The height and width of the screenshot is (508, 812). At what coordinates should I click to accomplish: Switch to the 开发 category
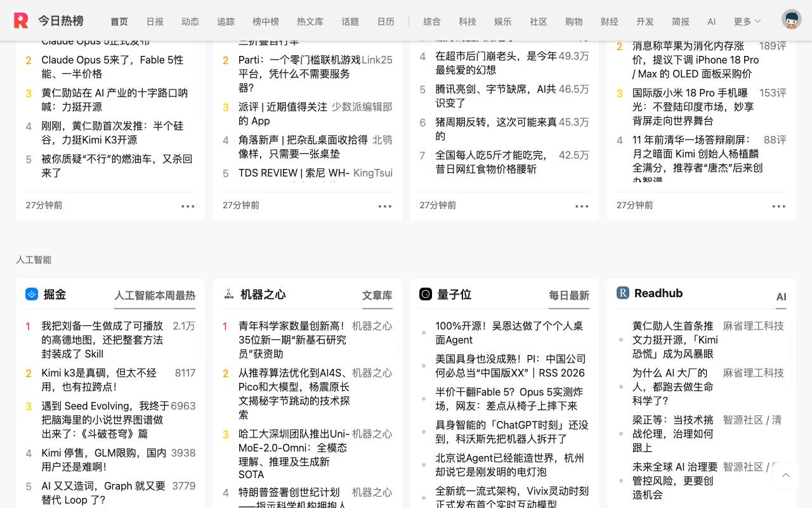(645, 22)
